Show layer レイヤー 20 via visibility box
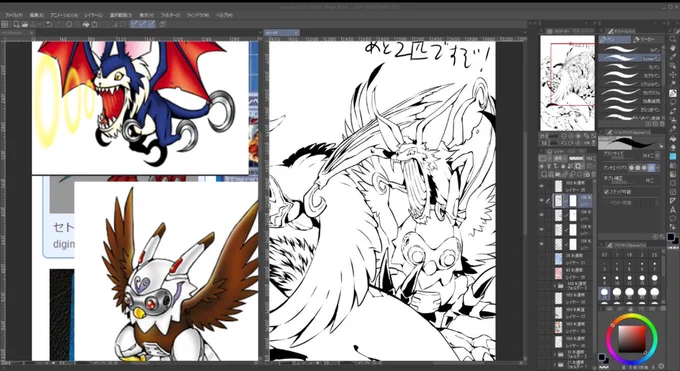Viewport: 680px width, 371px height. (x=541, y=273)
